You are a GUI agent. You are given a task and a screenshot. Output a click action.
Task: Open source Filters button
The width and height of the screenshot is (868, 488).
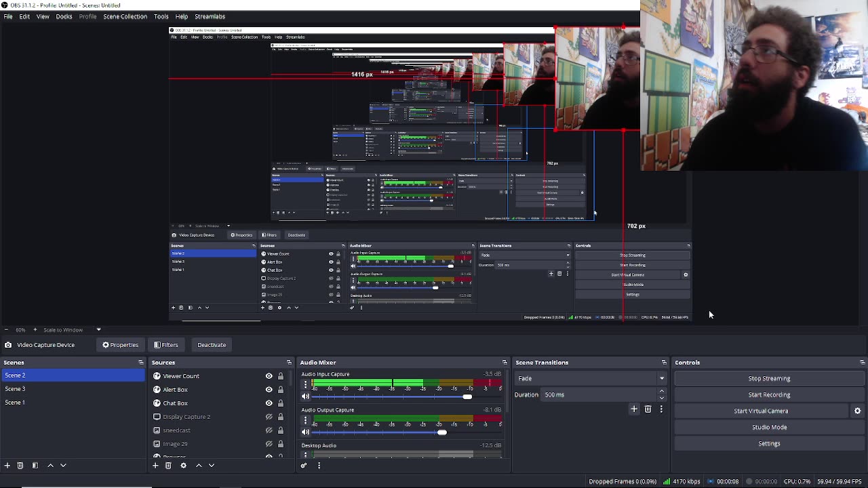[x=166, y=345]
